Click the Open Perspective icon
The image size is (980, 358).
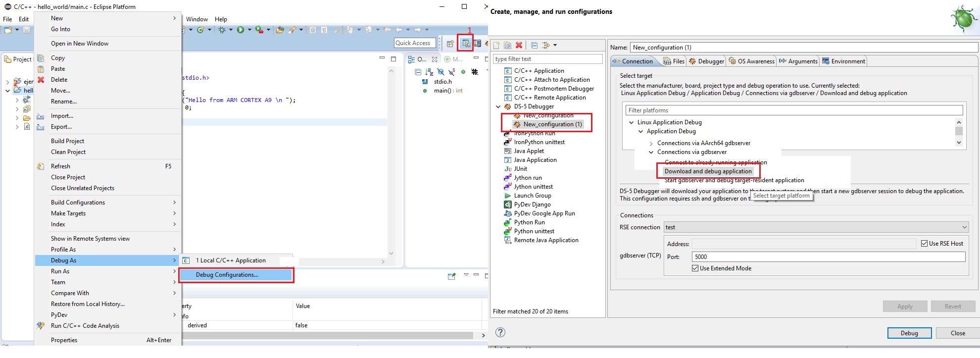point(450,44)
